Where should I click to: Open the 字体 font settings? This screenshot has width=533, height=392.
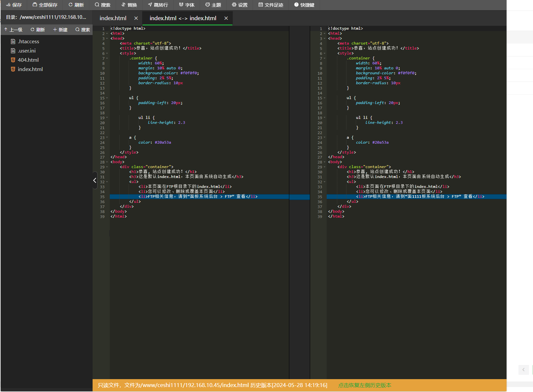187,5
